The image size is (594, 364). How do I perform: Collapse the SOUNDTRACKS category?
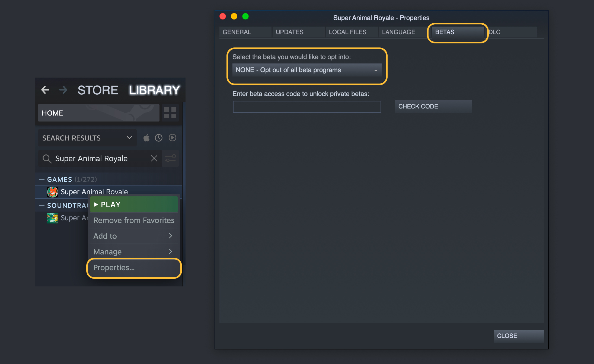pyautogui.click(x=41, y=206)
